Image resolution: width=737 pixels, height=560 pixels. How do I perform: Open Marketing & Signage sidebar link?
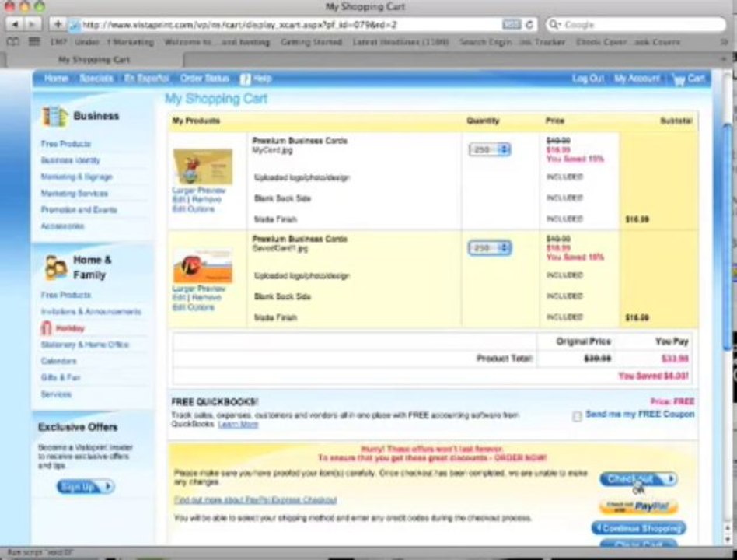pyautogui.click(x=77, y=177)
